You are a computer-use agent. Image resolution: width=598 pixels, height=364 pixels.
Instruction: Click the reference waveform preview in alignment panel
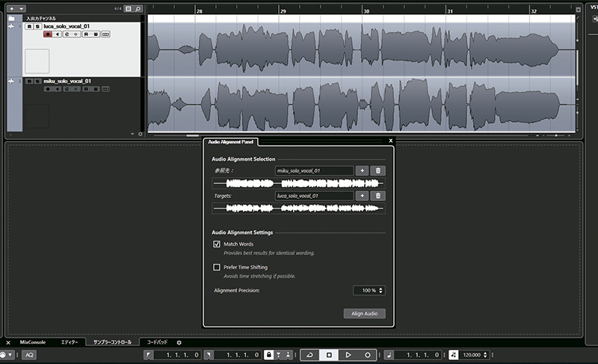[298, 184]
